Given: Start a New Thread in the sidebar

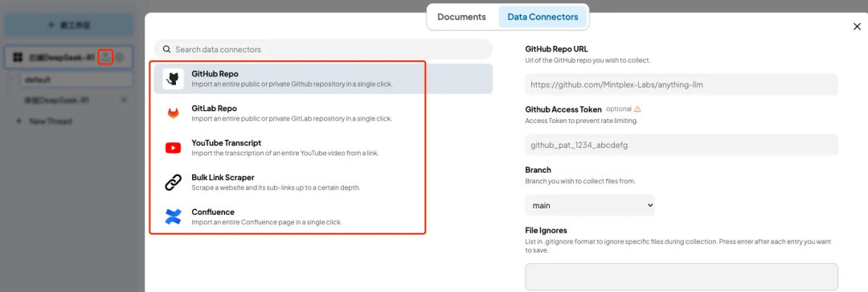Looking at the screenshot, I should (43, 121).
